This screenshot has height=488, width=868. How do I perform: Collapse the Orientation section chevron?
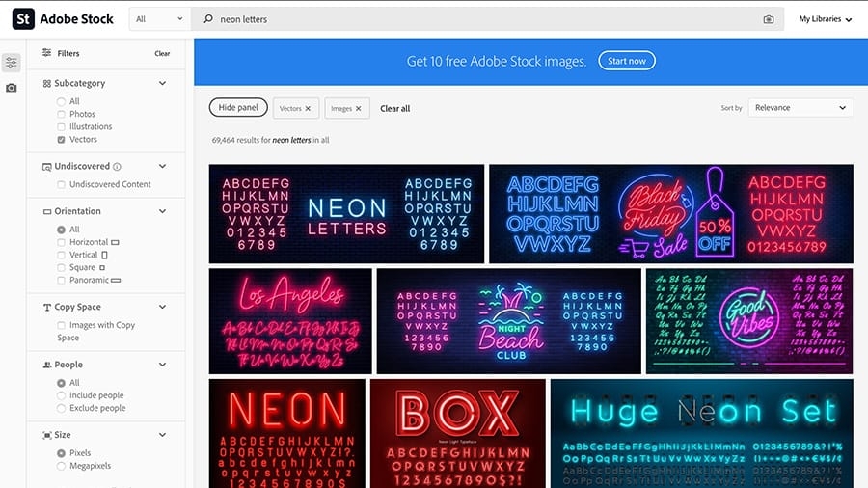[x=162, y=211]
